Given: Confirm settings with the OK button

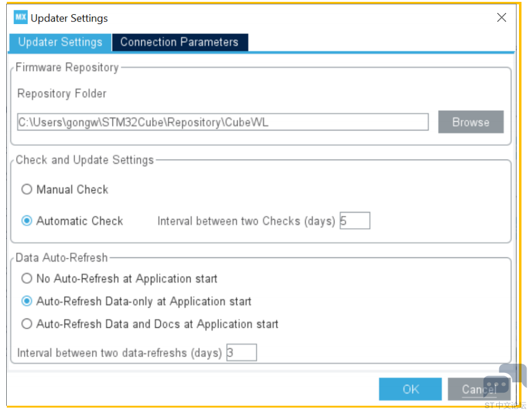Looking at the screenshot, I should point(410,389).
